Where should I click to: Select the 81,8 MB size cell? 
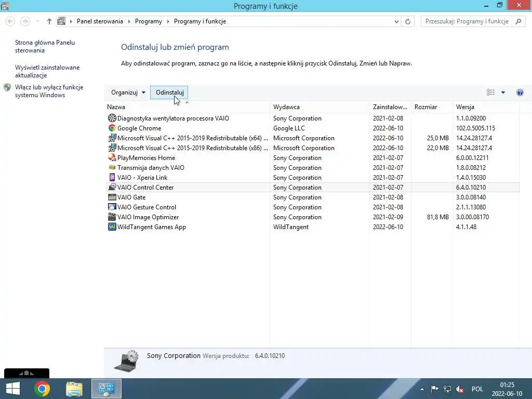tap(437, 217)
